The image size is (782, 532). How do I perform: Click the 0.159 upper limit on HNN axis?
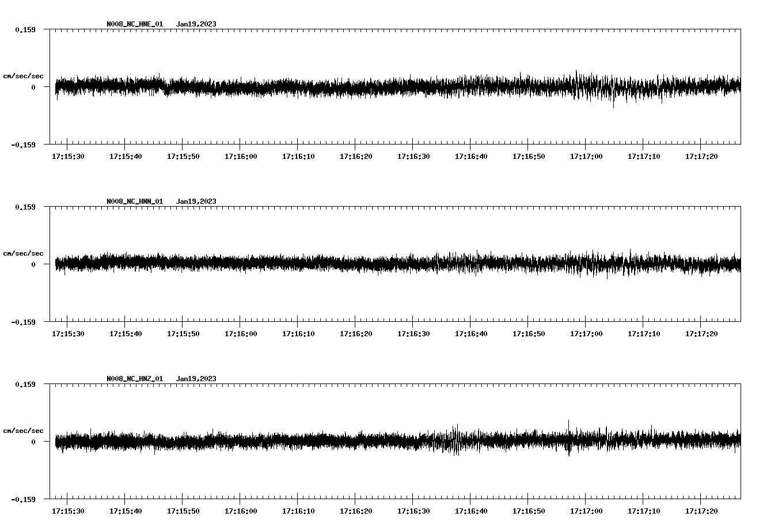pos(25,207)
